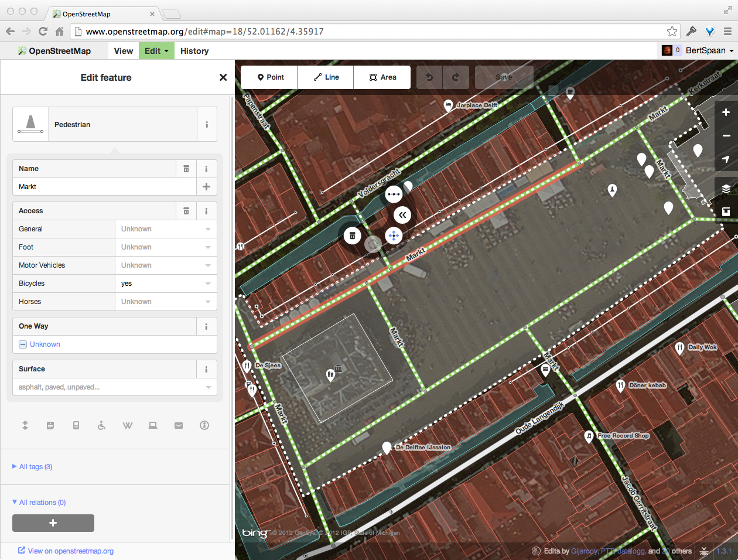
Task: Open the Bicycles access dropdown
Action: pyautogui.click(x=166, y=284)
